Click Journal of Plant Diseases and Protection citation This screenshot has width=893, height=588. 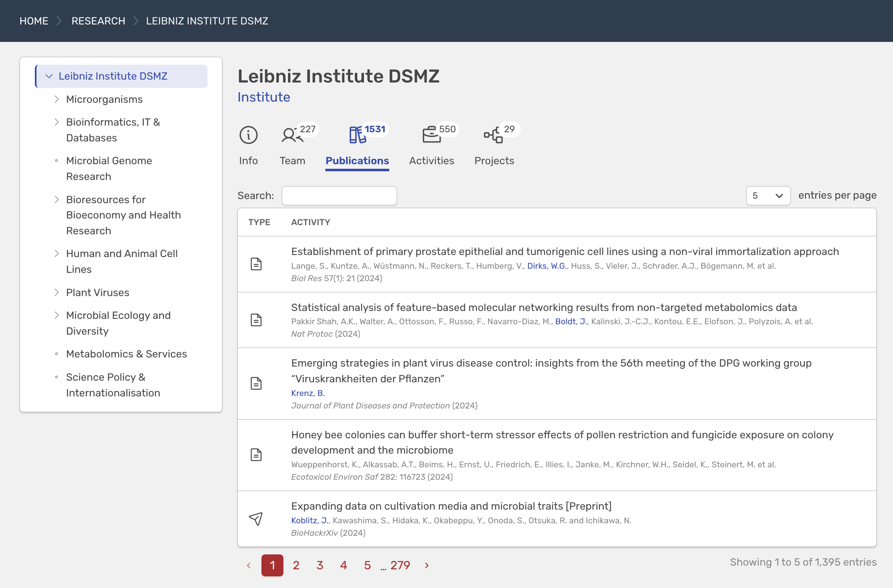click(384, 406)
